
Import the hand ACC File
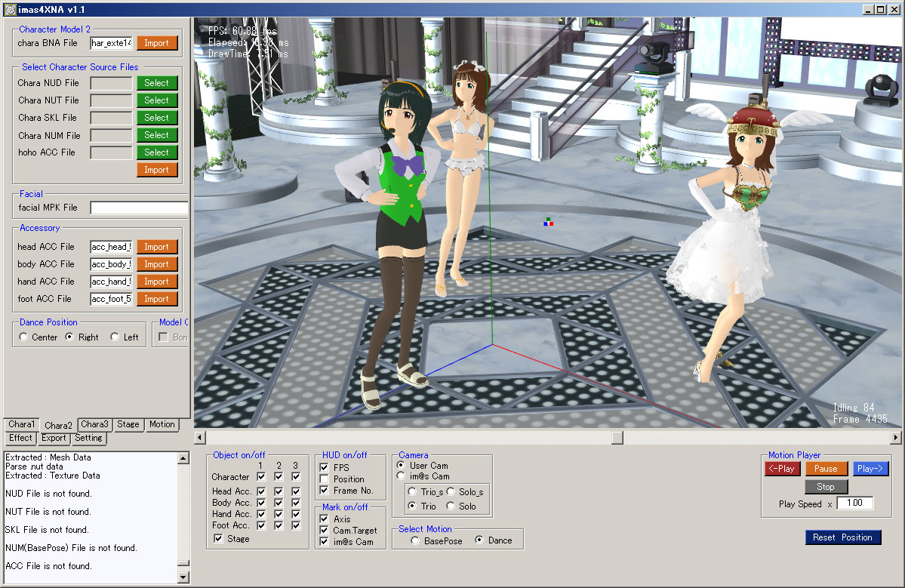click(x=157, y=282)
